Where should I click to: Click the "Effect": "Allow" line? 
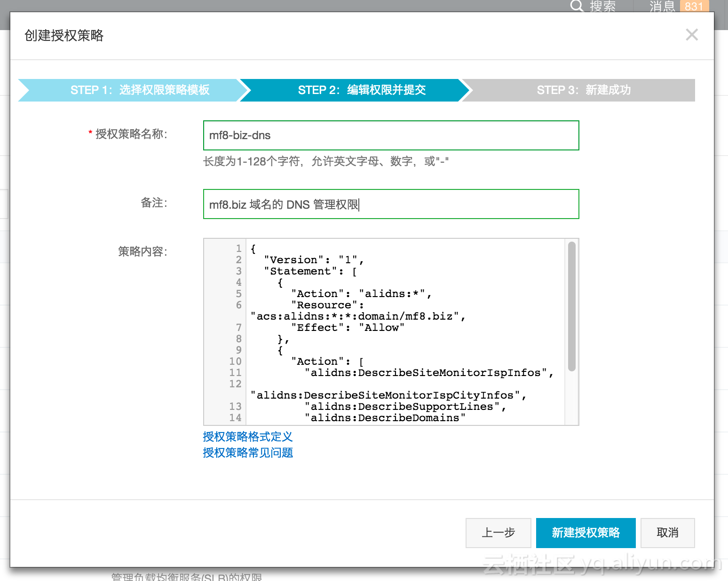[x=348, y=328]
